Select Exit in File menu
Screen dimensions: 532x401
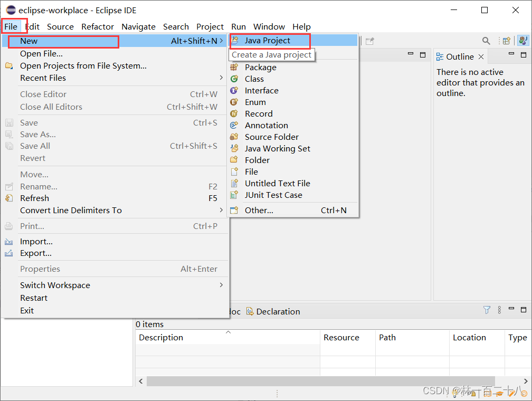(x=116, y=310)
